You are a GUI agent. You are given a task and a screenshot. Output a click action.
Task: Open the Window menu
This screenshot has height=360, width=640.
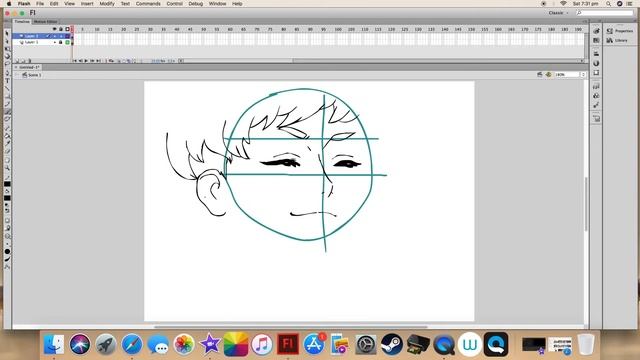[x=218, y=4]
